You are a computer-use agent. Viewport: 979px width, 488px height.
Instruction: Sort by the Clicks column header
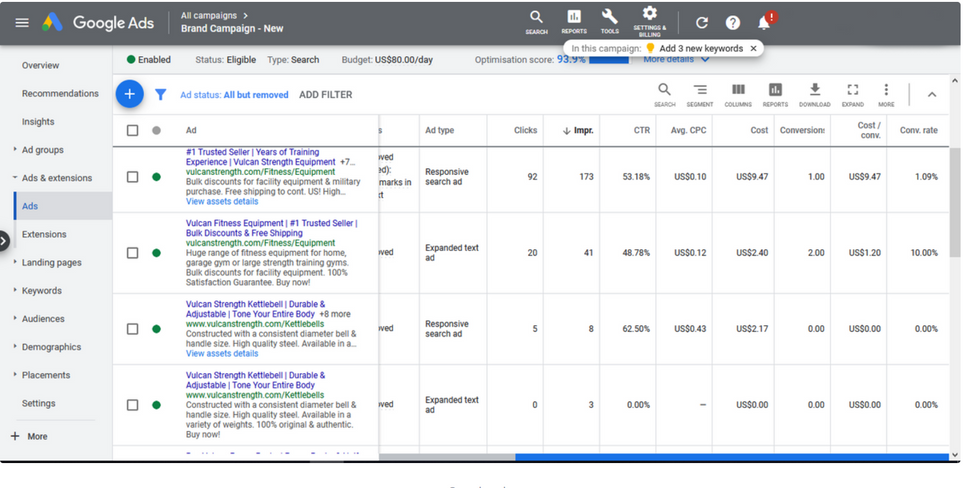(x=525, y=130)
